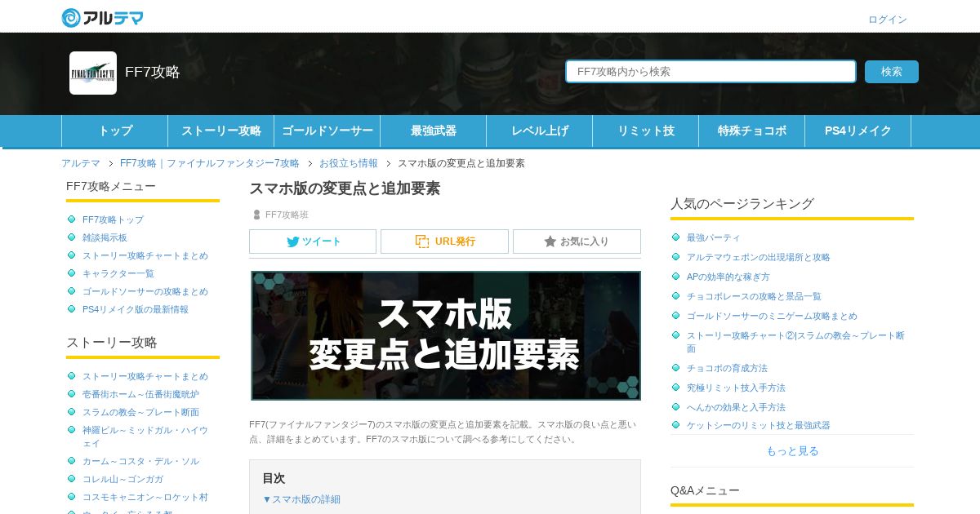Open チョコボレースの攻略と景品一覧 ranking link
The width and height of the screenshot is (980, 514).
(x=754, y=296)
